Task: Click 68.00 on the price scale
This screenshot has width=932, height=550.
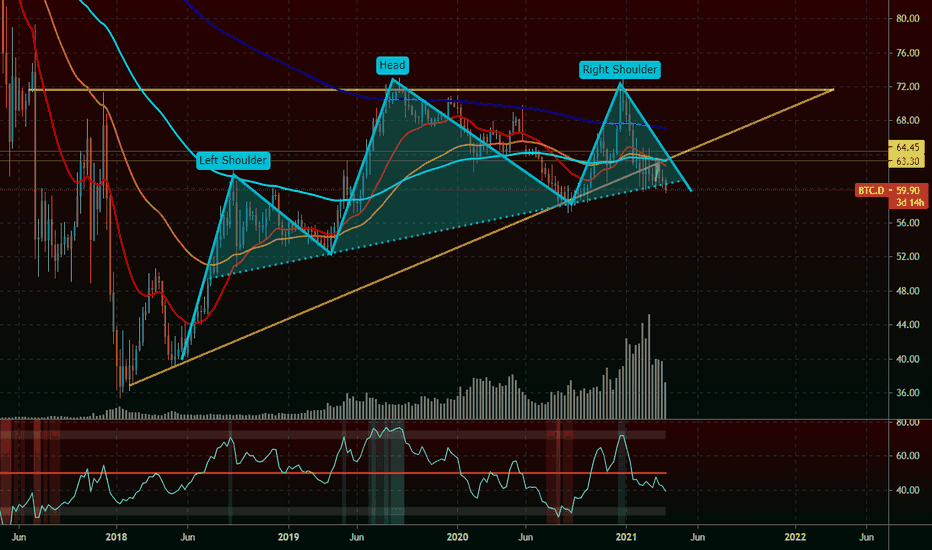Action: [908, 121]
